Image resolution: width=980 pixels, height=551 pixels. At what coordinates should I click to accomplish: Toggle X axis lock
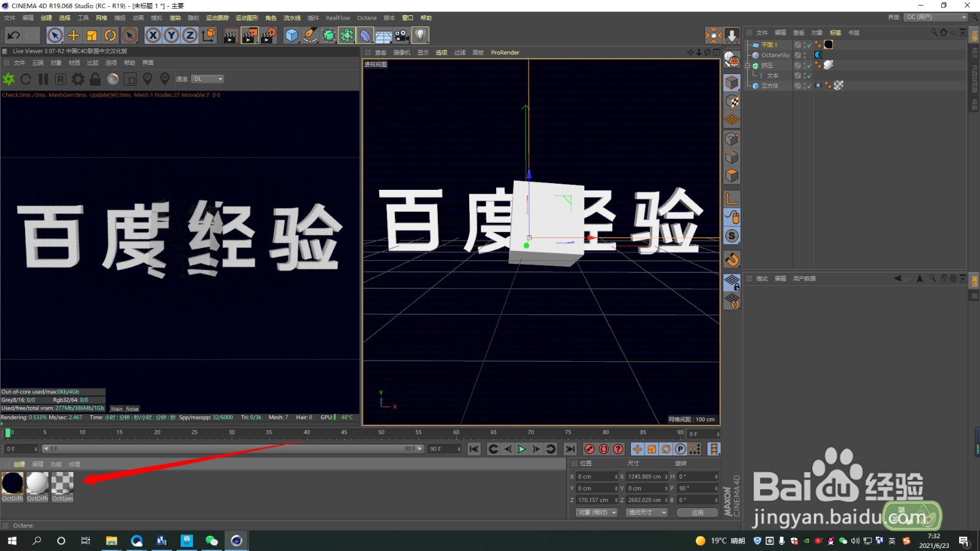click(153, 36)
